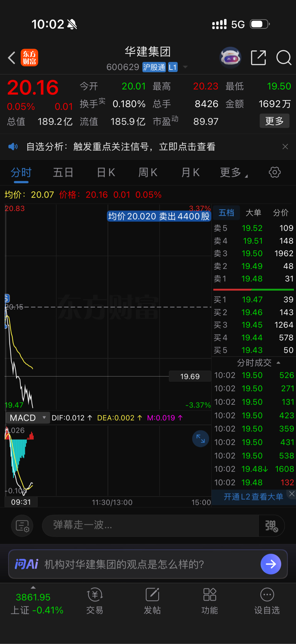Tap 市盈动 value 89.97
This screenshot has width=296, height=644.
click(x=206, y=122)
